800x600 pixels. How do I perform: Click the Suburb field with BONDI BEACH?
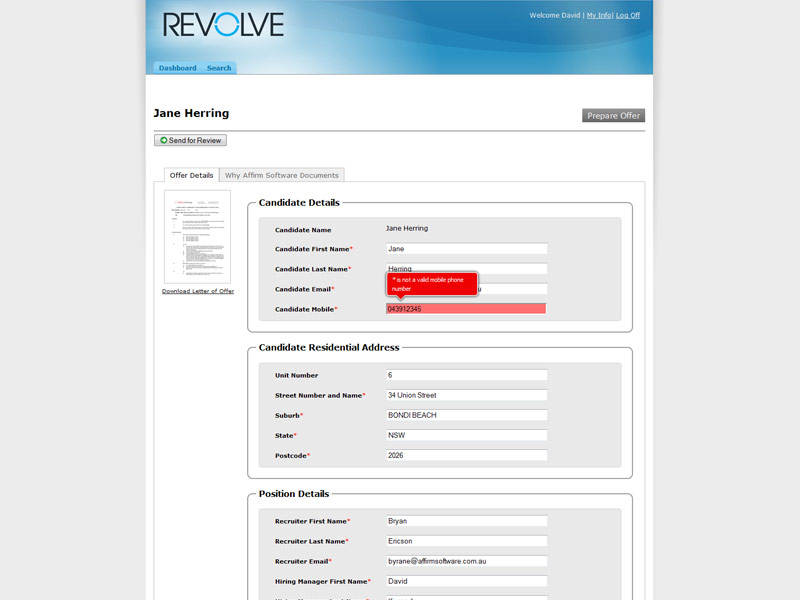pyautogui.click(x=466, y=415)
